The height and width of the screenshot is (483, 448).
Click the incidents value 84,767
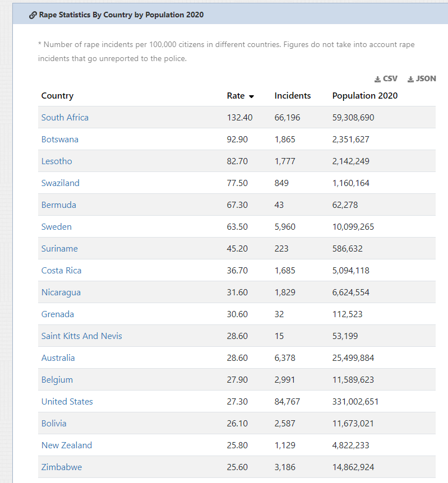tap(287, 402)
